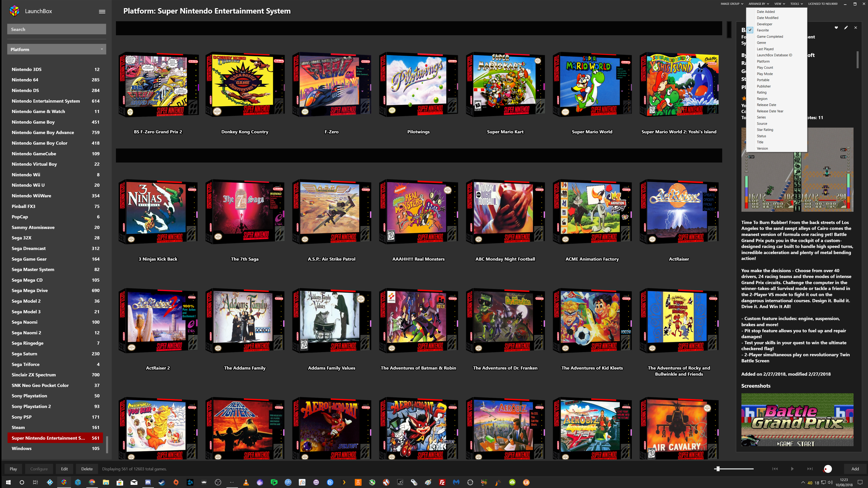Image resolution: width=868 pixels, height=488 pixels.
Task: Click the Play button
Action: (13, 469)
